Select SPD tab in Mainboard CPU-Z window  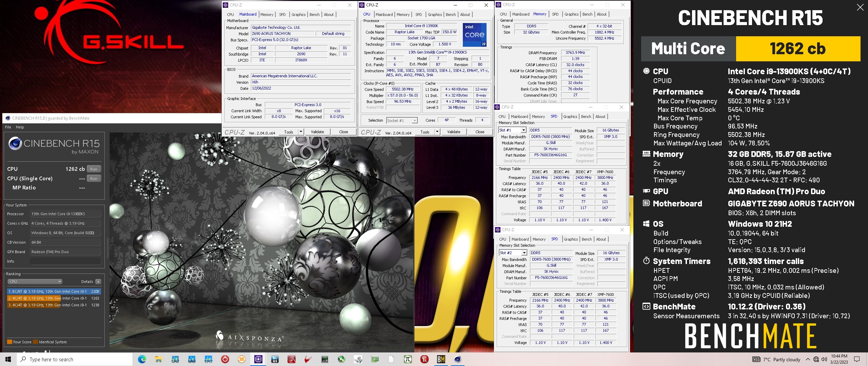click(x=282, y=15)
